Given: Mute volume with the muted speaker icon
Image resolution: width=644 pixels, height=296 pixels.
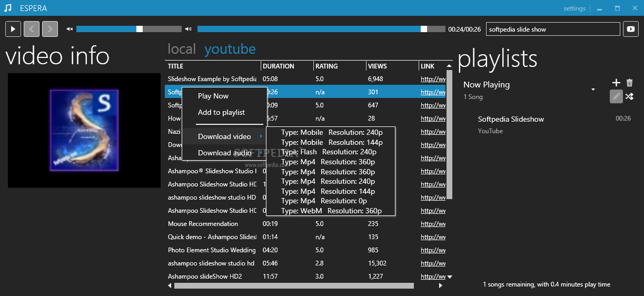Looking at the screenshot, I should 70,29.
